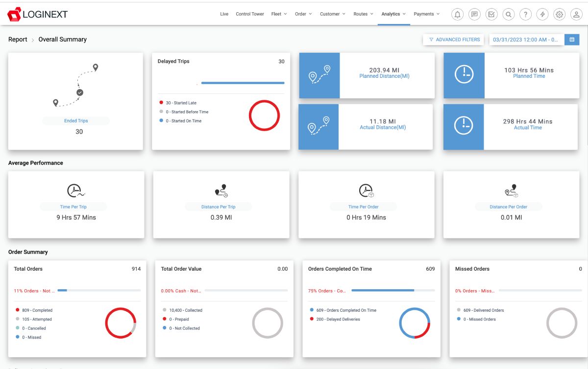
Task: Open the help question mark icon
Action: [525, 14]
